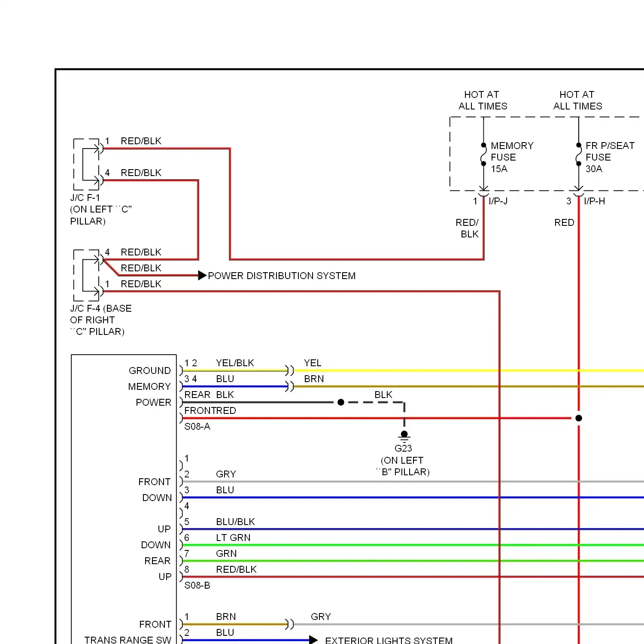Image resolution: width=644 pixels, height=644 pixels.
Task: Click the J/C F-1 connector label
Action: coord(101,209)
